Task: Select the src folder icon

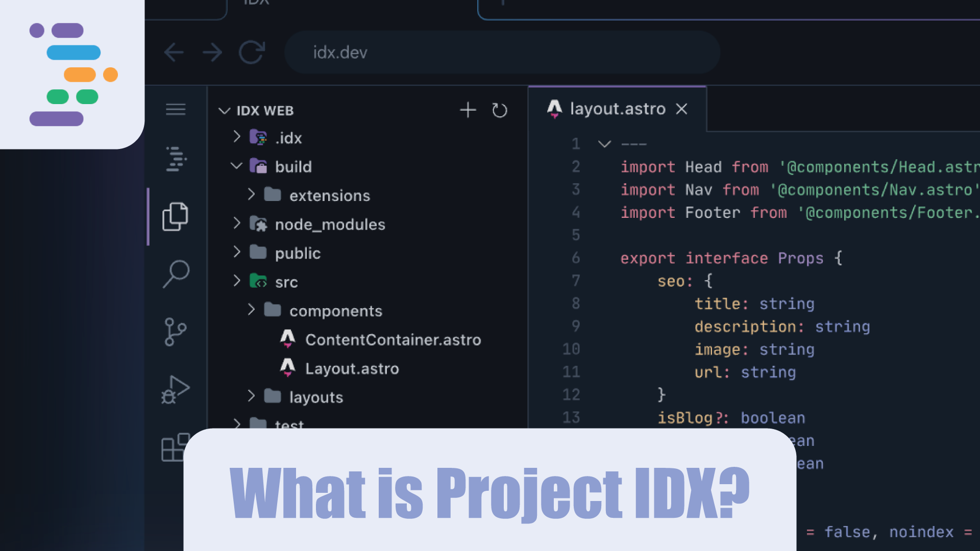Action: click(258, 281)
